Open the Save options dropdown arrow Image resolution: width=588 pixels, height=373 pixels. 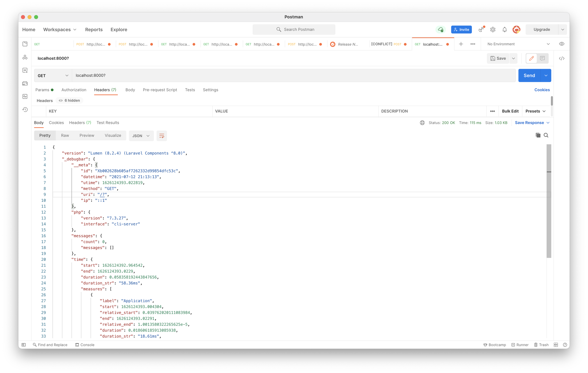point(513,58)
